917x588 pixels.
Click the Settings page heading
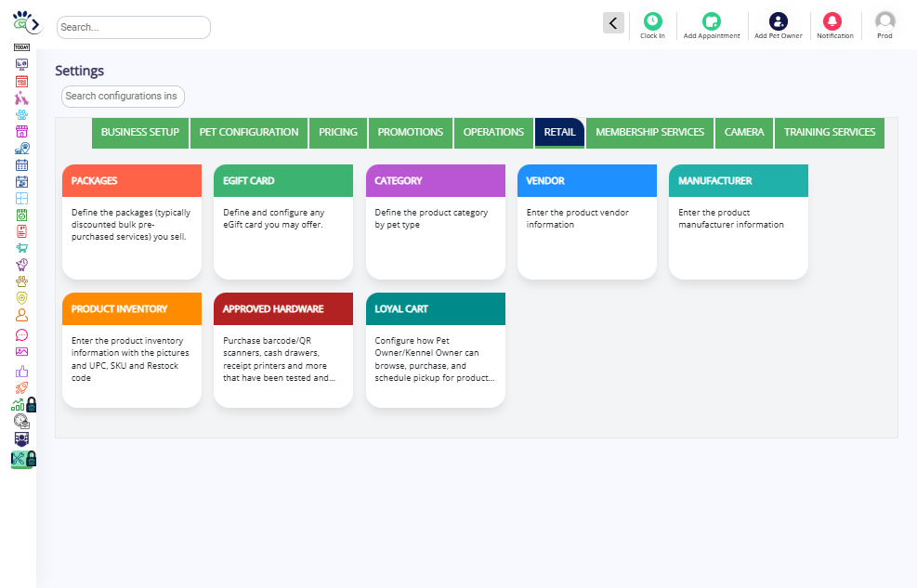pyautogui.click(x=80, y=71)
